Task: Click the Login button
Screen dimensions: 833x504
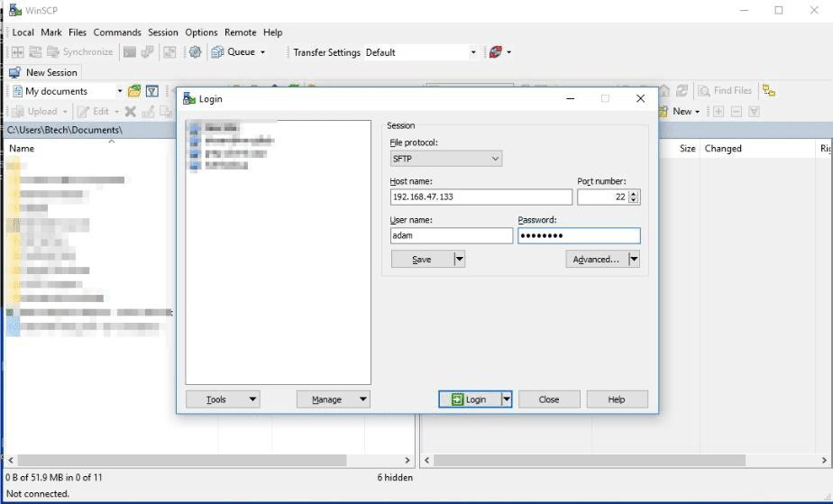Action: coord(470,399)
